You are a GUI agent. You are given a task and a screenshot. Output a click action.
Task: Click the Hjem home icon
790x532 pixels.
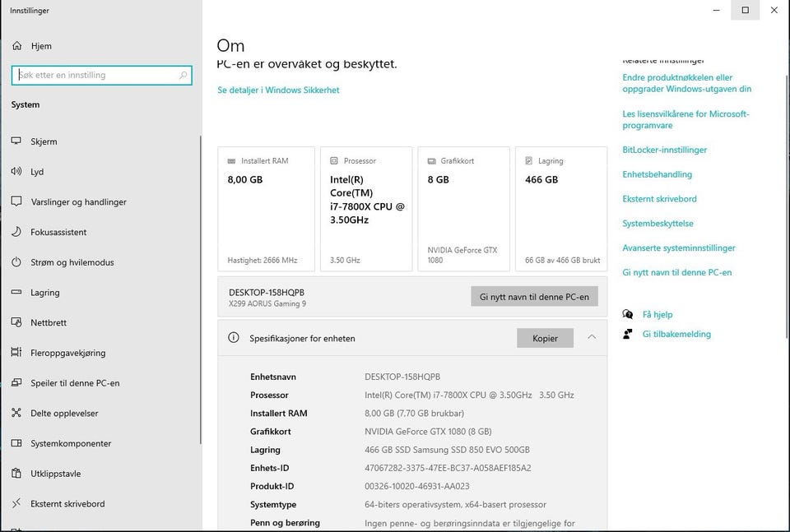coord(16,46)
